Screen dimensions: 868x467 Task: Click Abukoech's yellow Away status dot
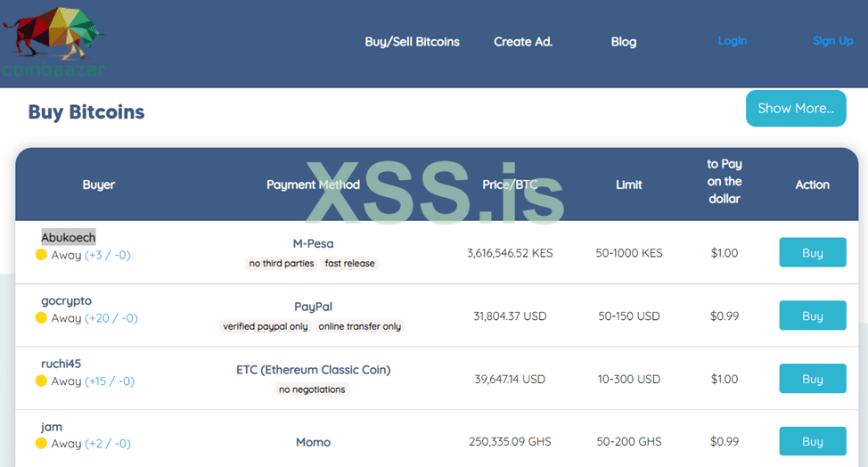point(41,255)
